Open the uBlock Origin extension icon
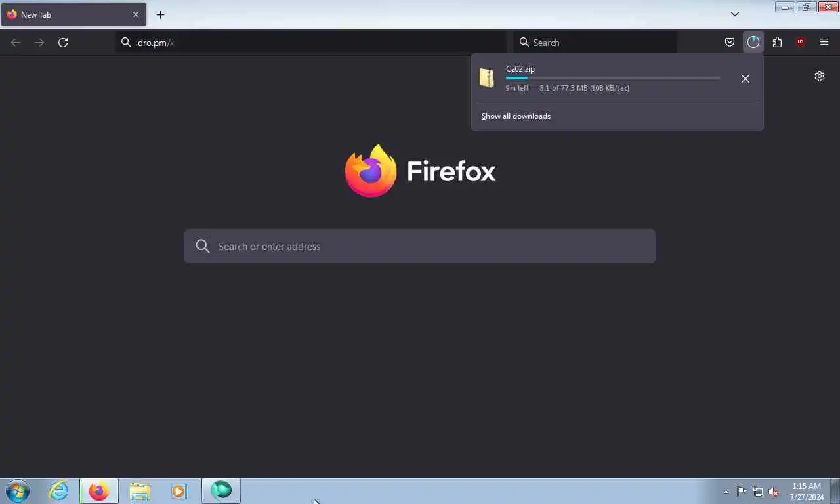This screenshot has height=504, width=840. (x=801, y=43)
